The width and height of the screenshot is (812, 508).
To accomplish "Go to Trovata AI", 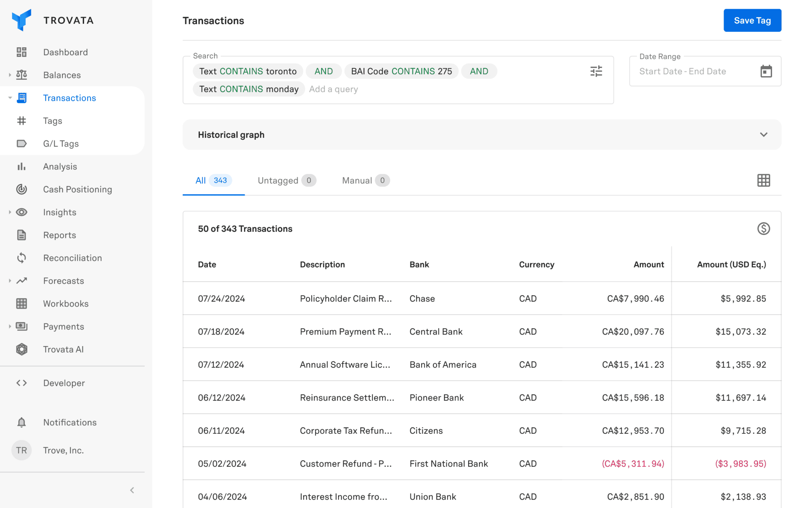I will tap(63, 349).
